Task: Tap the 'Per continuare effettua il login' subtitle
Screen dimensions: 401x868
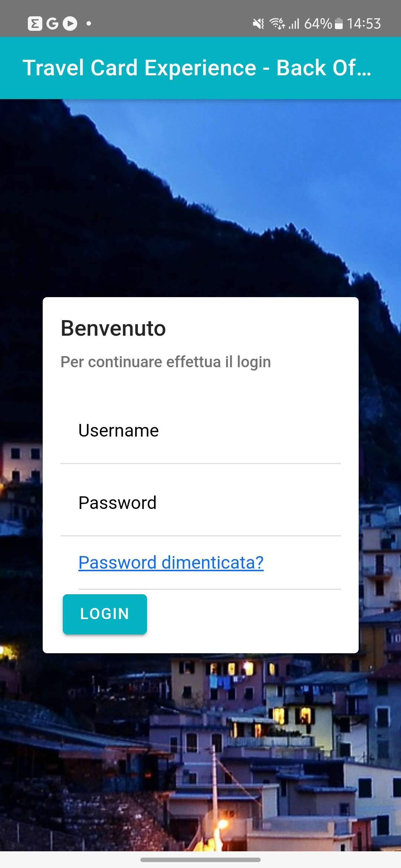Action: pyautogui.click(x=166, y=362)
